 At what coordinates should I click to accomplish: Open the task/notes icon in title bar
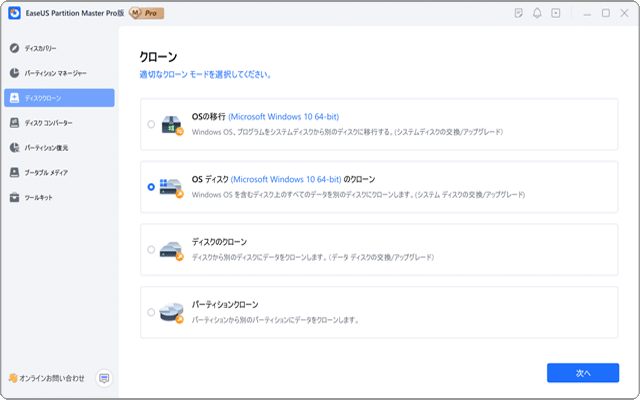pos(518,13)
